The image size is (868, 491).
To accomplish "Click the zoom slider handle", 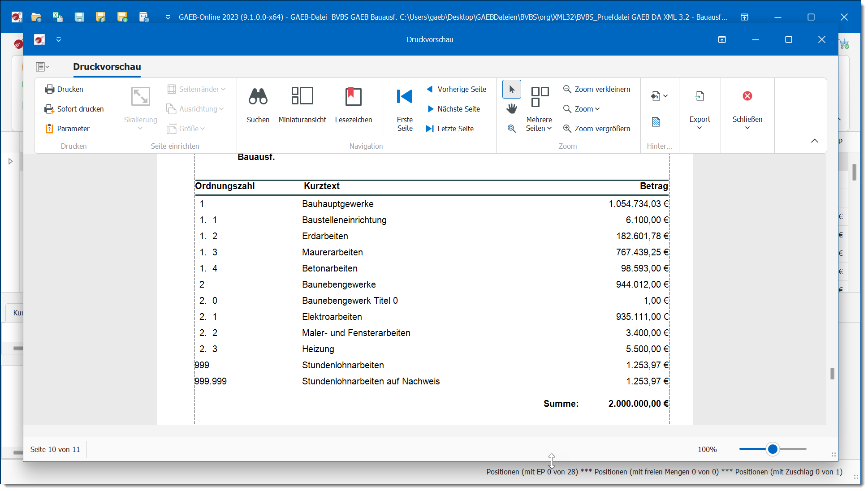I will tap(772, 449).
